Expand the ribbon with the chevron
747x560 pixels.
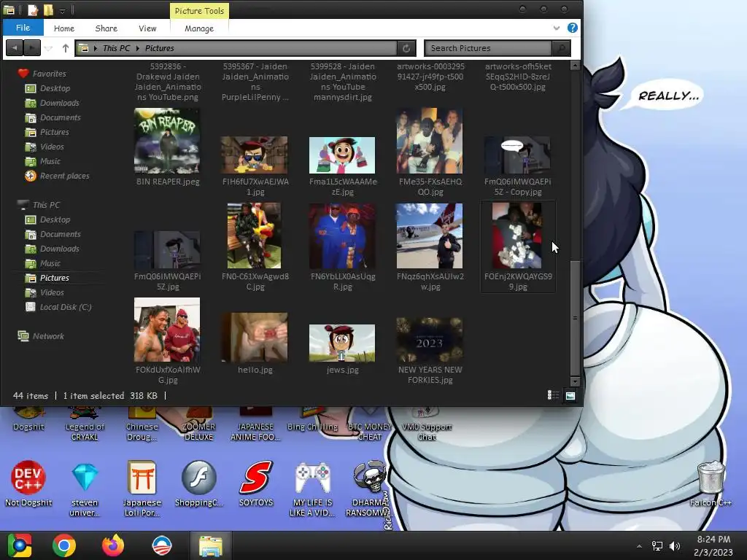(557, 28)
